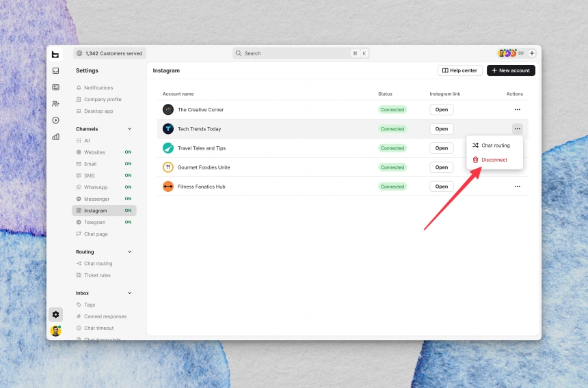
Task: Open Canned responses in sidebar
Action: click(x=101, y=316)
